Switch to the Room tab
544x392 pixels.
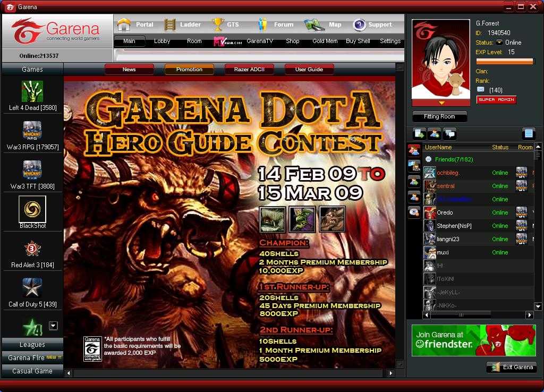tap(194, 41)
